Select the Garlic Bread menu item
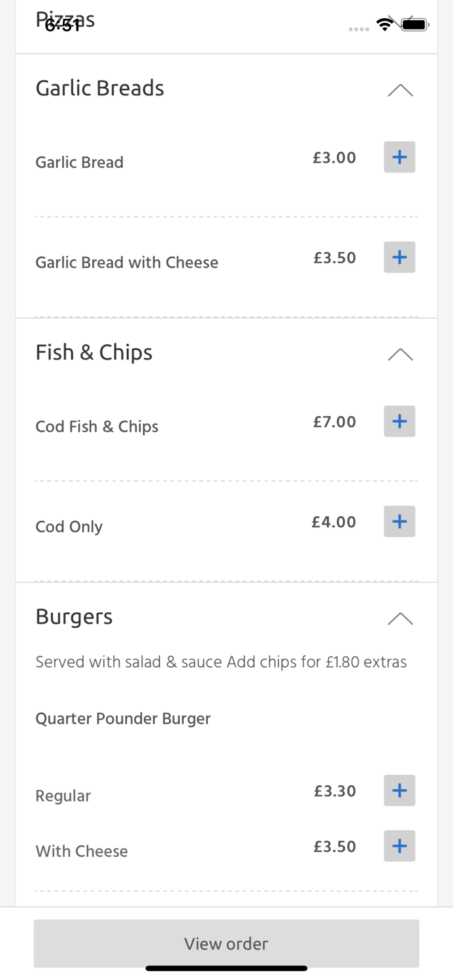 click(x=79, y=162)
